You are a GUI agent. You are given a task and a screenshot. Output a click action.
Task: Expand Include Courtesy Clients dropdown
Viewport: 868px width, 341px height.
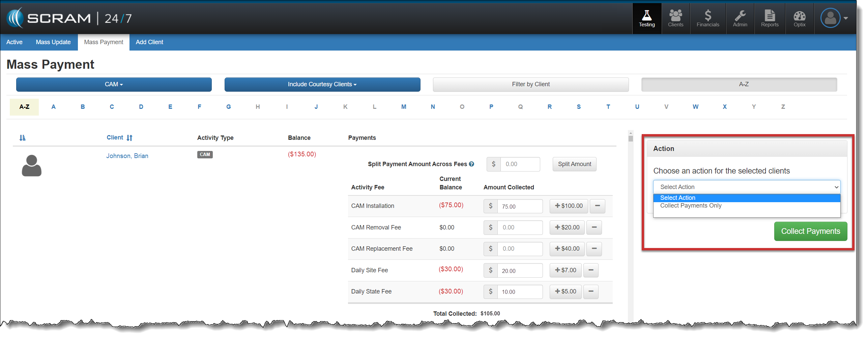pyautogui.click(x=322, y=84)
